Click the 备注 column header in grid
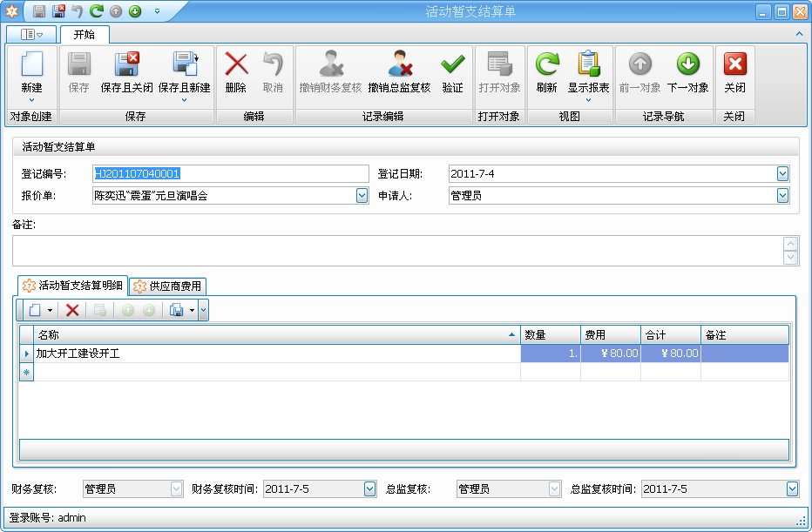 (745, 335)
